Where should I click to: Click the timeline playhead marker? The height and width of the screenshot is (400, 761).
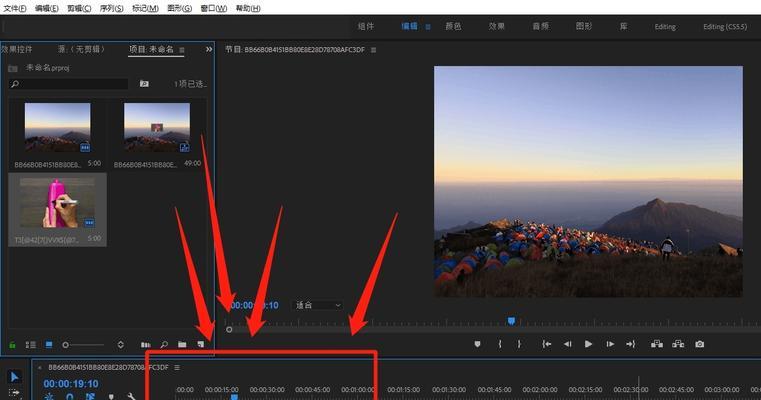pyautogui.click(x=234, y=397)
